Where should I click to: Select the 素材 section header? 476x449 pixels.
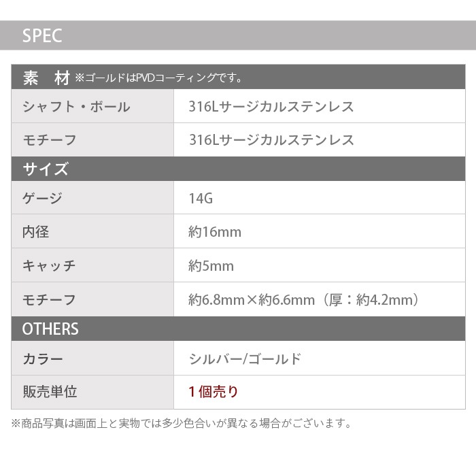point(46,78)
